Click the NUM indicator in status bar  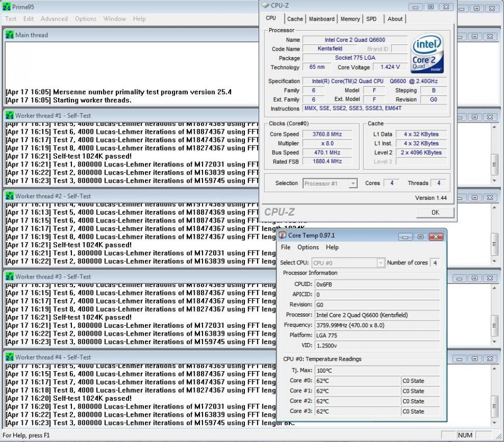465,435
